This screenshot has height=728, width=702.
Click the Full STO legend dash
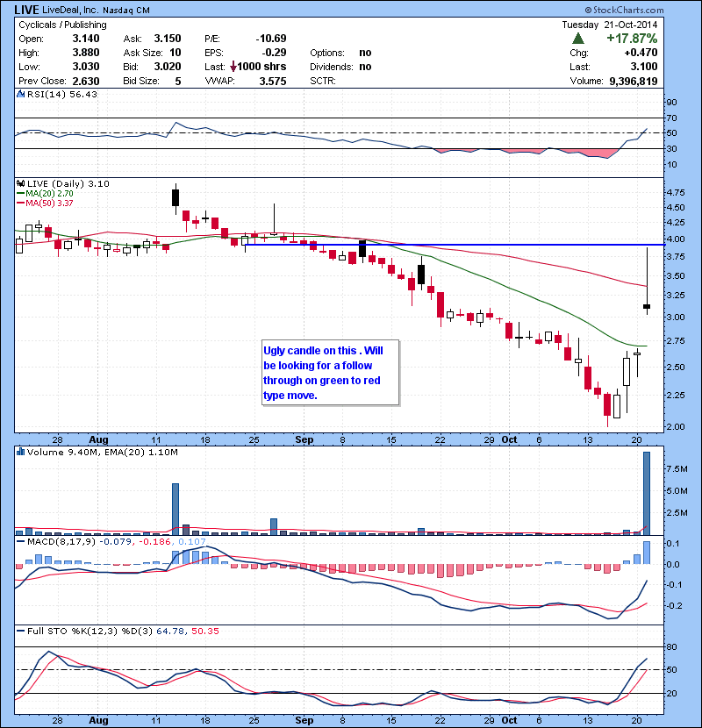20,631
